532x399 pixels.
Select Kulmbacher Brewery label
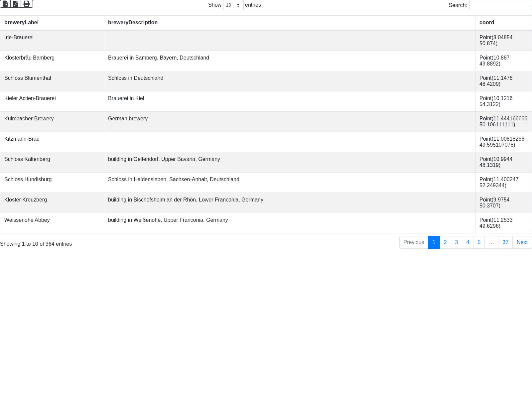pos(29,119)
